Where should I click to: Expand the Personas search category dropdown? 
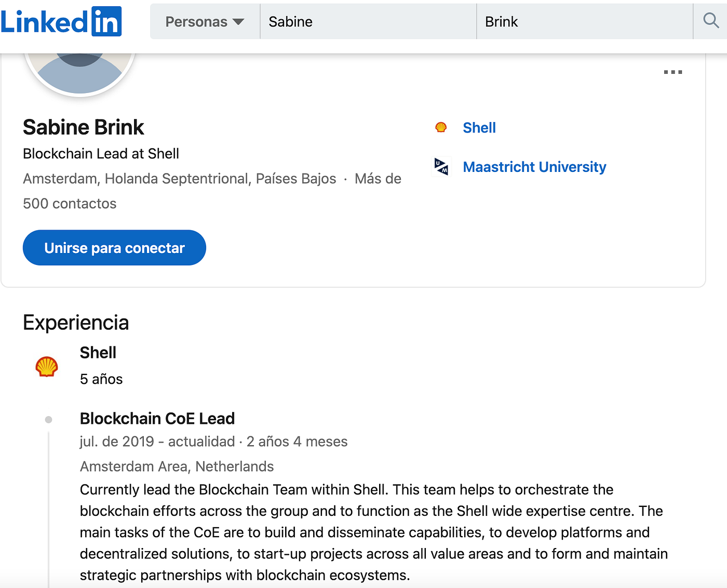[x=205, y=22]
